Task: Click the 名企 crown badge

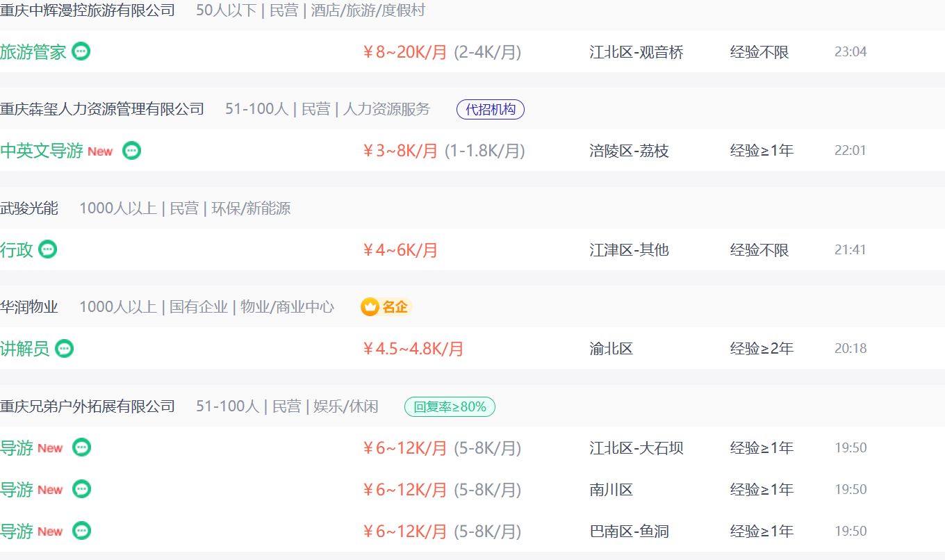Action: [386, 306]
